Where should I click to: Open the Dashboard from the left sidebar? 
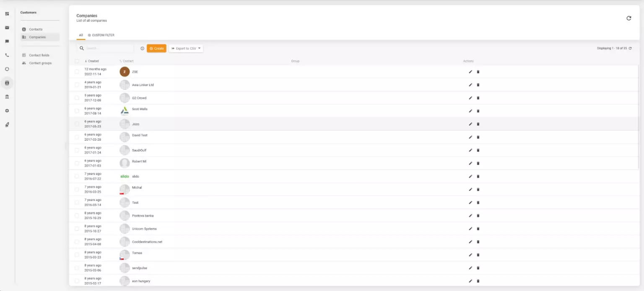(7, 13)
